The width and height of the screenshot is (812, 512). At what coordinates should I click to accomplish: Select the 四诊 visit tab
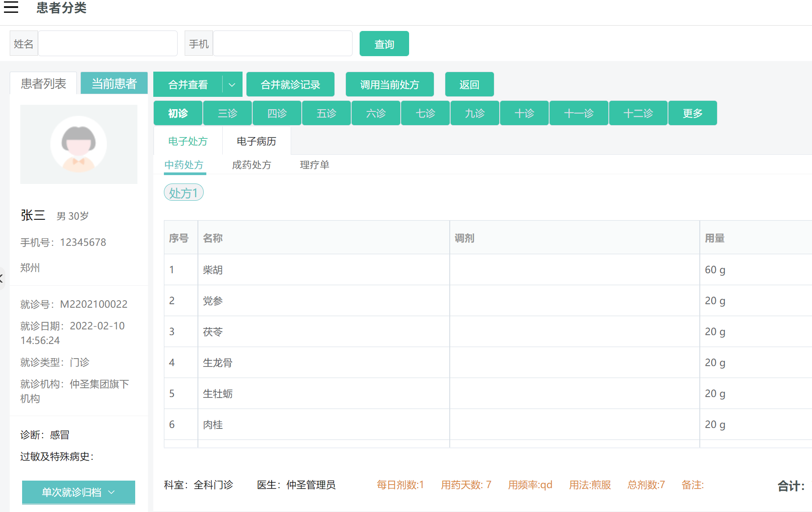coord(277,113)
